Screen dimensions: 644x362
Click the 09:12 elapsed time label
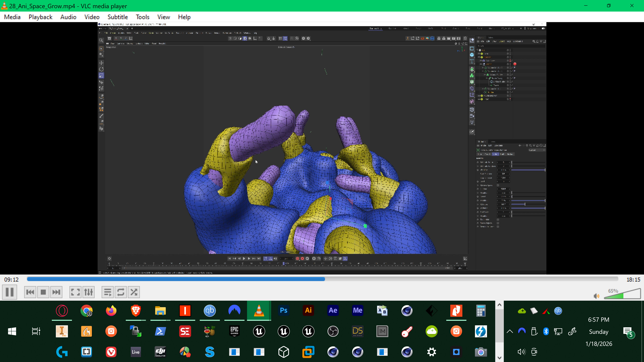12,280
